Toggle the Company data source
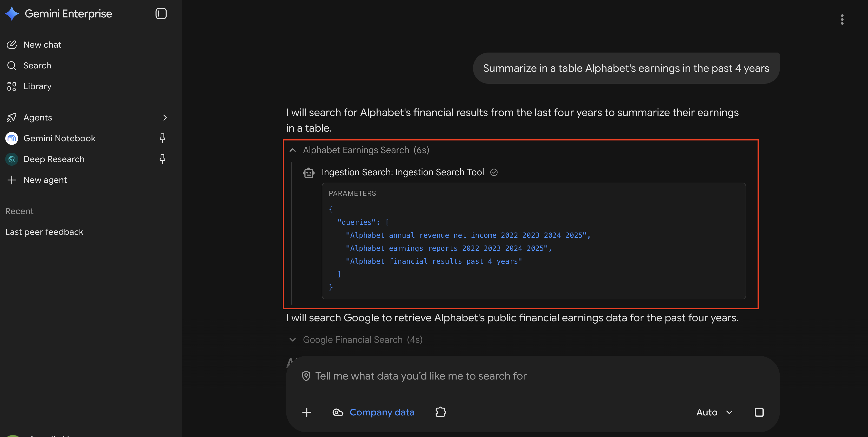This screenshot has width=868, height=437. point(373,412)
